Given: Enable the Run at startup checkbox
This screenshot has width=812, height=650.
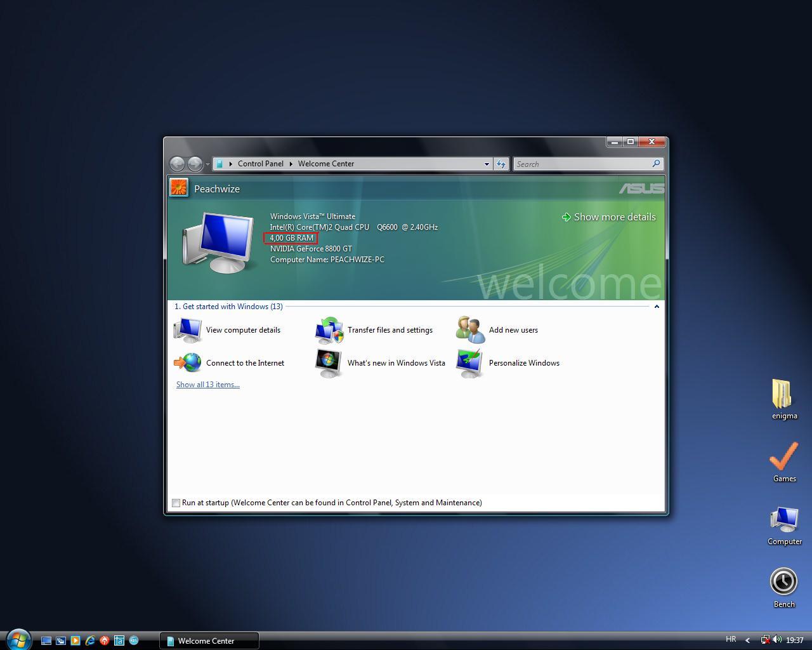Looking at the screenshot, I should point(176,503).
